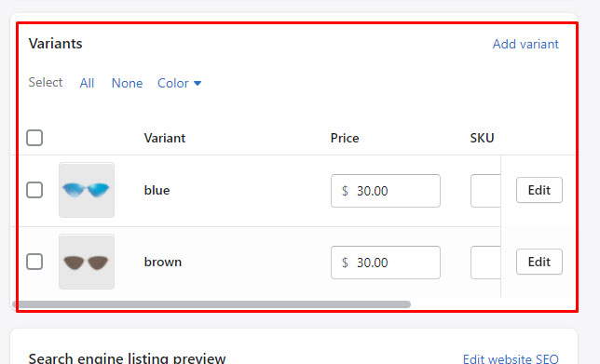Edit the blue variant
Screen dimensions: 600x364
pos(539,190)
